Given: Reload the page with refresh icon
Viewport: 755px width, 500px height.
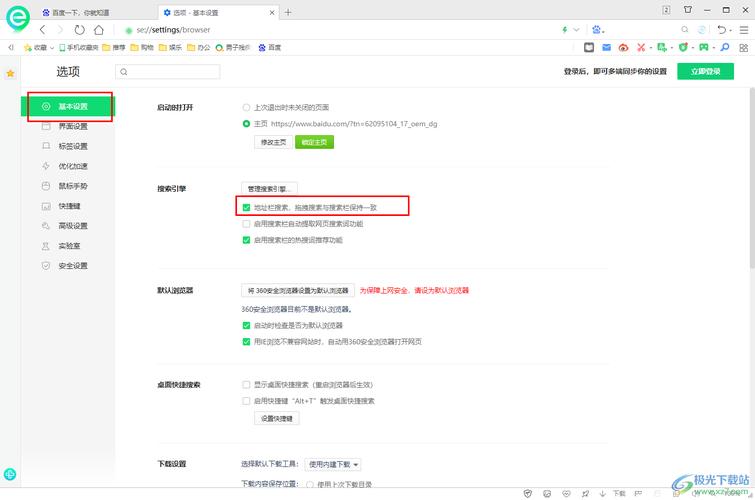Looking at the screenshot, I should 79,30.
